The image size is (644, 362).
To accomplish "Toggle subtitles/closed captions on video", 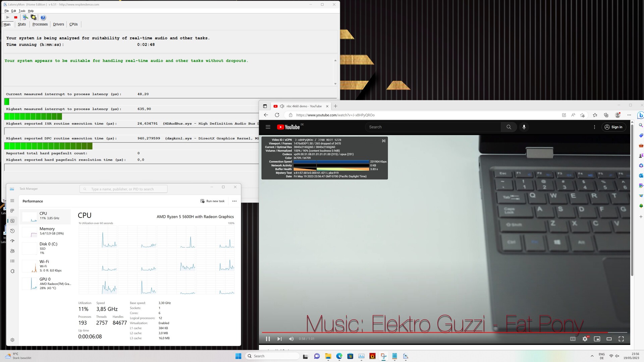I will tap(573, 339).
